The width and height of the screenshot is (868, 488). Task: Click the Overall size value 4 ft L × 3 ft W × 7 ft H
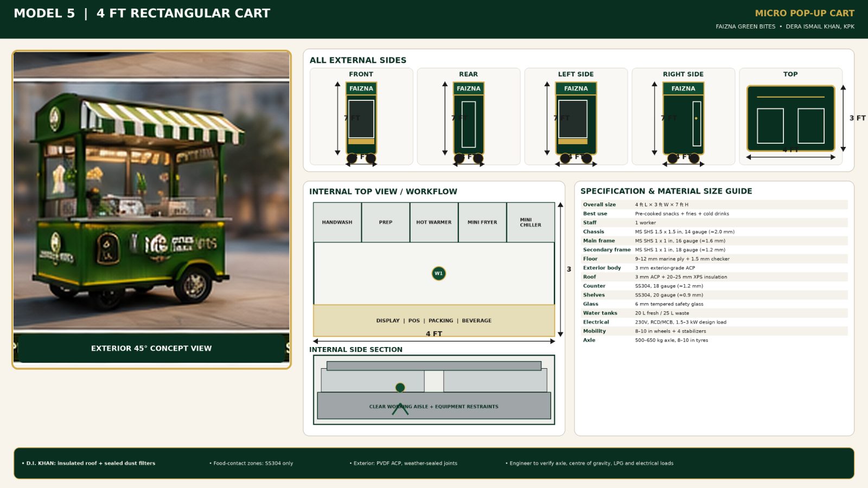click(662, 204)
